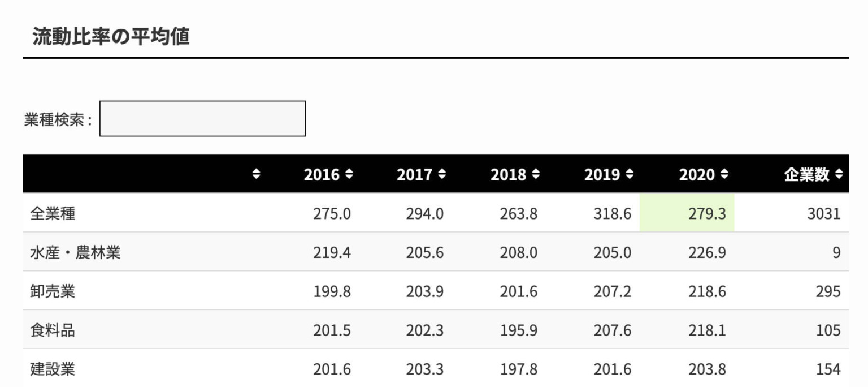This screenshot has width=868, height=387.
Task: Click the 226.9 value for 水産・農林業
Action: coord(707,252)
